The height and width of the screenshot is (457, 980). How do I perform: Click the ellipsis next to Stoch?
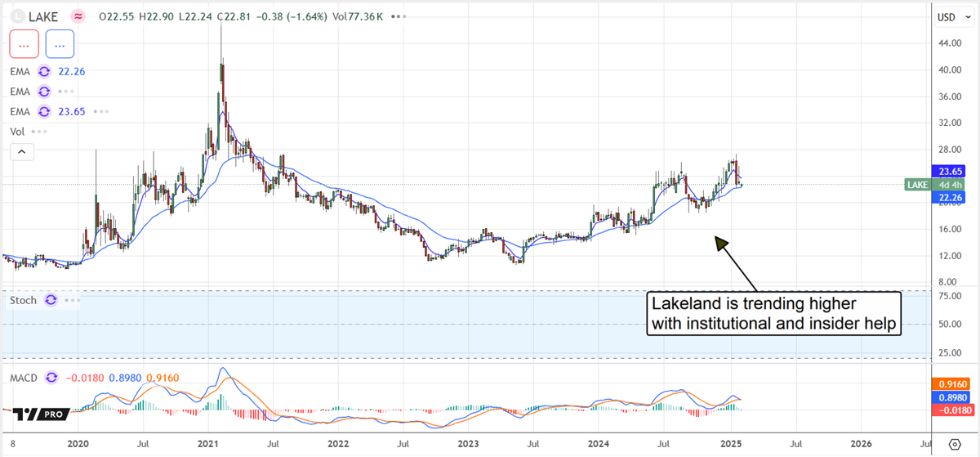tap(71, 300)
